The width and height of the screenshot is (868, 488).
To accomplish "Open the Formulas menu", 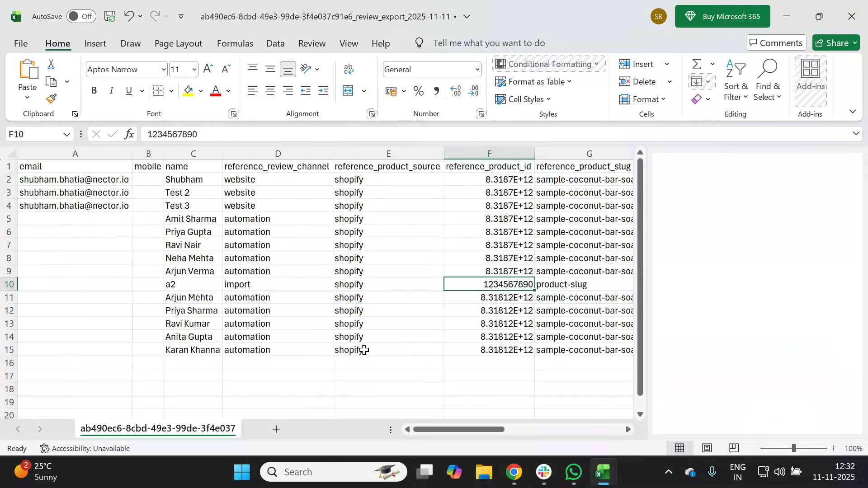I will click(x=235, y=43).
